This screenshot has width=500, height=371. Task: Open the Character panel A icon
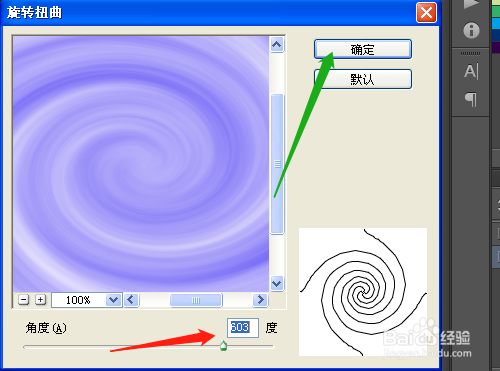point(471,71)
